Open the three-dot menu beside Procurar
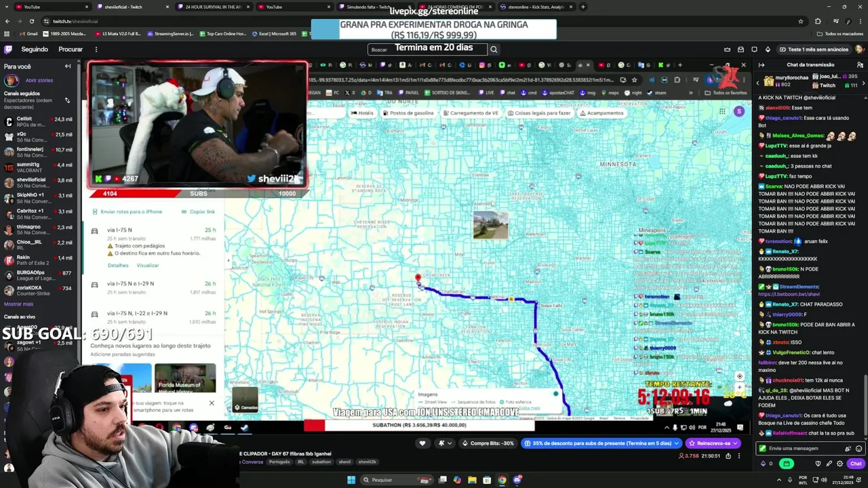Screen dimensions: 868x488 (96, 49)
